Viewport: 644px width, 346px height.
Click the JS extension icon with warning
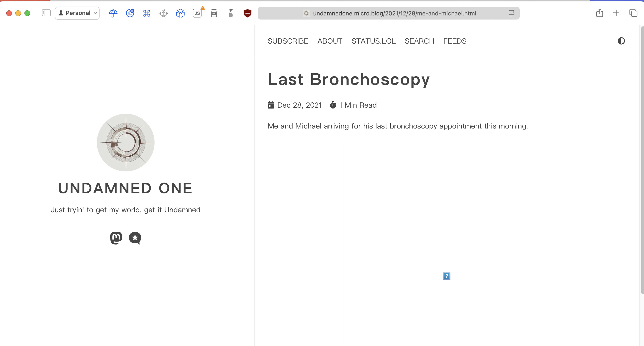[x=197, y=13]
